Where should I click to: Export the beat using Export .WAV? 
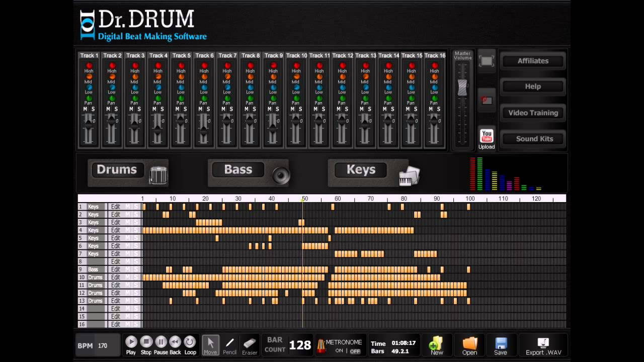(x=543, y=346)
